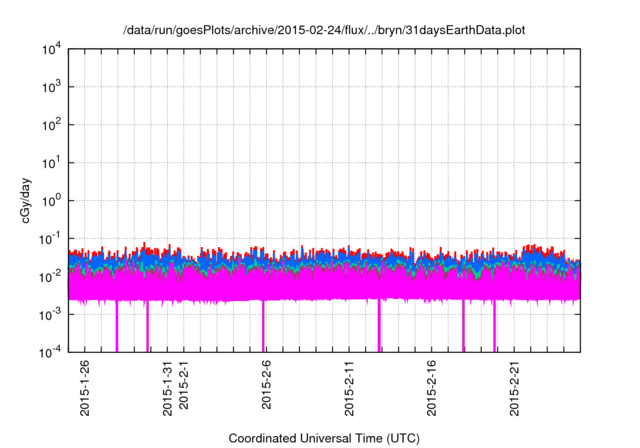The image size is (640, 448).
Task: Click the 2015-2-11 date tick label
Action: 349,388
